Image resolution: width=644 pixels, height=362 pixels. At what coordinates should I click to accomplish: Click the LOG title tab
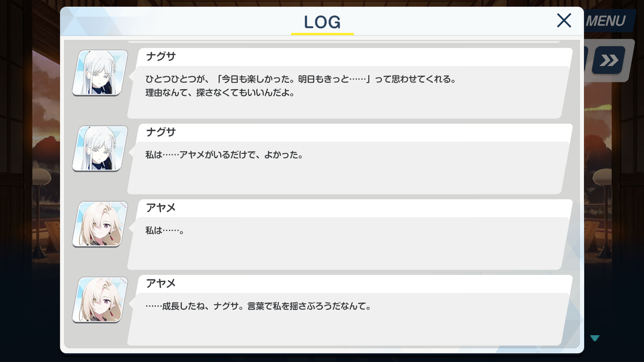click(323, 22)
